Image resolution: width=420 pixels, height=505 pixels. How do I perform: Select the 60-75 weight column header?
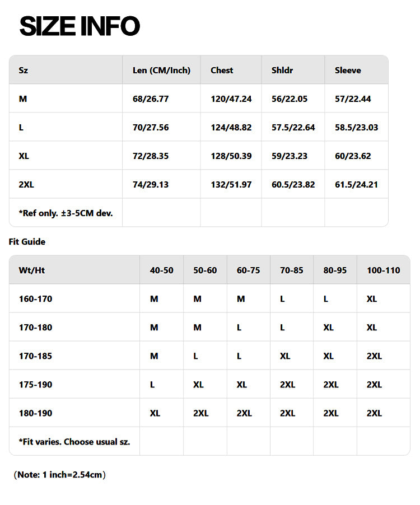pyautogui.click(x=248, y=270)
